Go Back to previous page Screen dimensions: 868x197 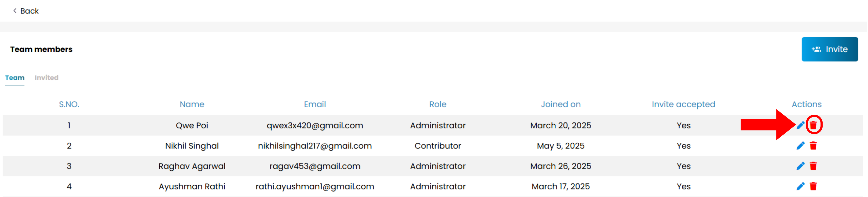click(26, 11)
